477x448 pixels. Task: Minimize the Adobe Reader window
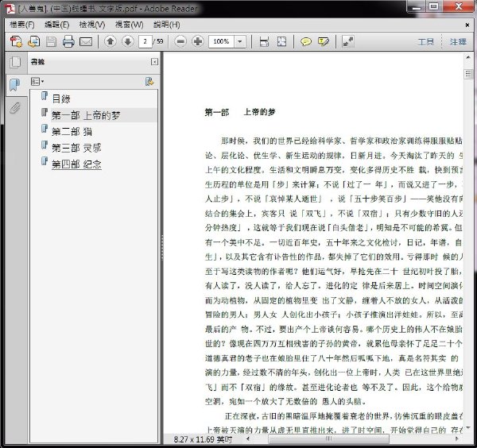416,6
